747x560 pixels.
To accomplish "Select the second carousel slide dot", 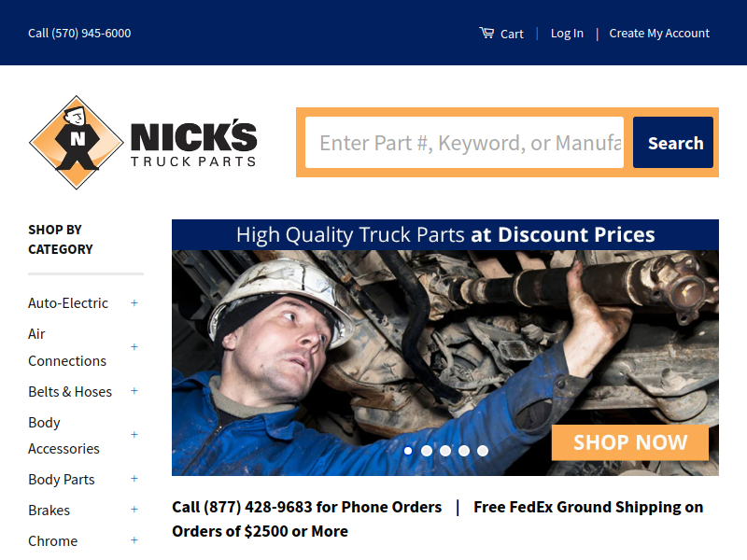I will [427, 451].
